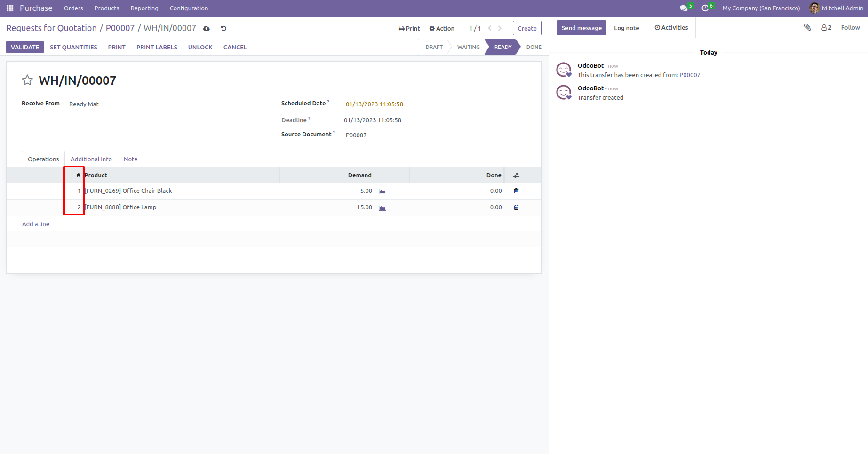Click the save manually cloud icon
This screenshot has width=868, height=454.
click(x=207, y=28)
